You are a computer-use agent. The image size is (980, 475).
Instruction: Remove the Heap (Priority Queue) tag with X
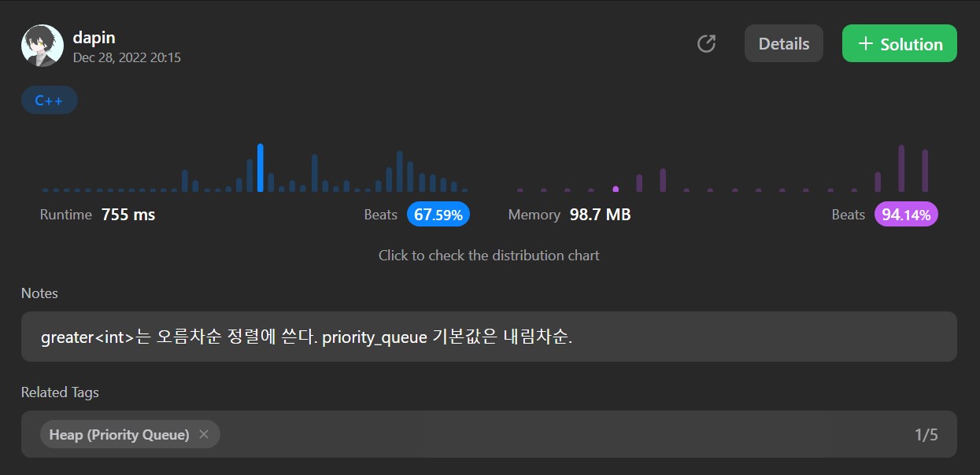click(204, 434)
